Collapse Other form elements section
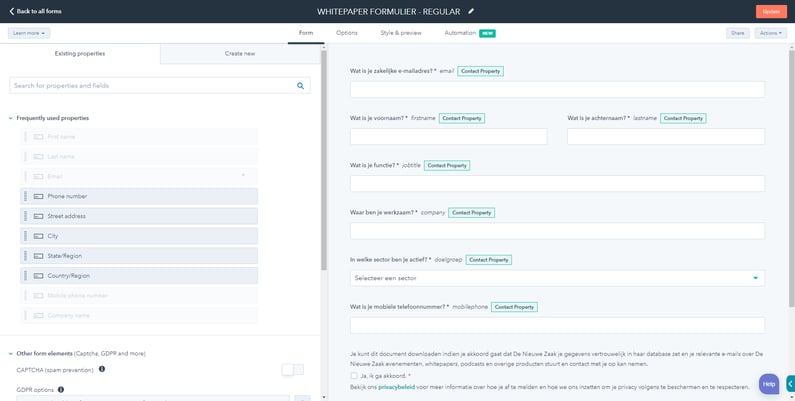The image size is (795, 401). [11, 353]
